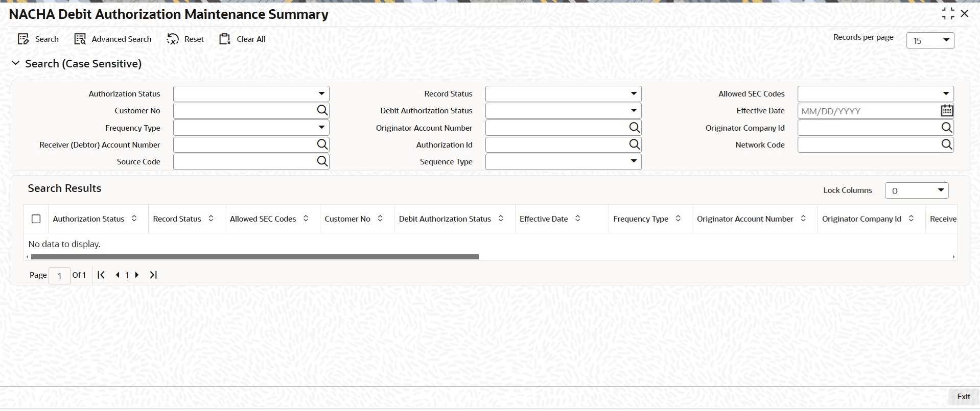Click the Exit button
Screen dimensions: 980x411
point(964,397)
